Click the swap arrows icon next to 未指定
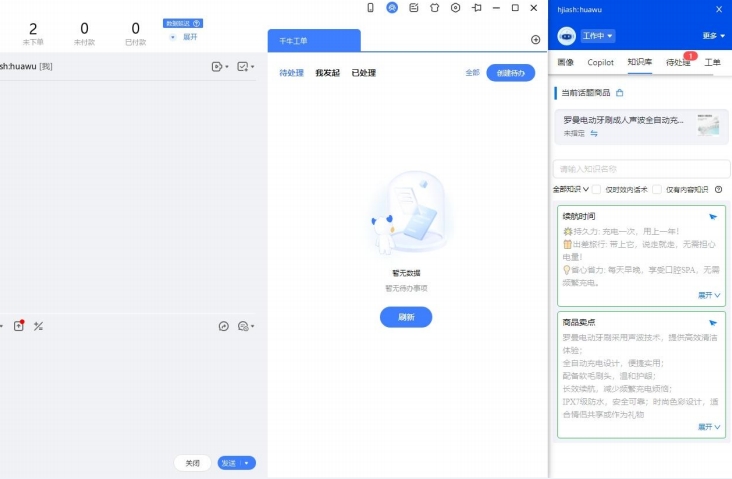 [594, 134]
